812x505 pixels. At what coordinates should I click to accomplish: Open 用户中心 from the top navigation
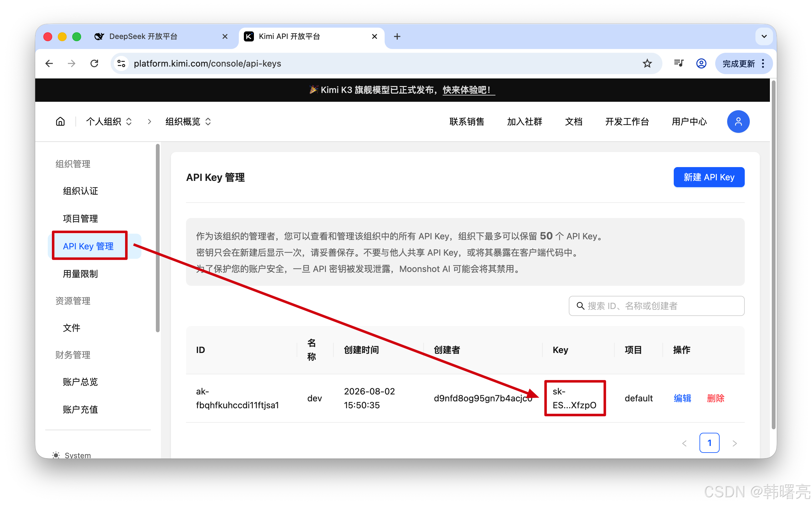pos(689,122)
